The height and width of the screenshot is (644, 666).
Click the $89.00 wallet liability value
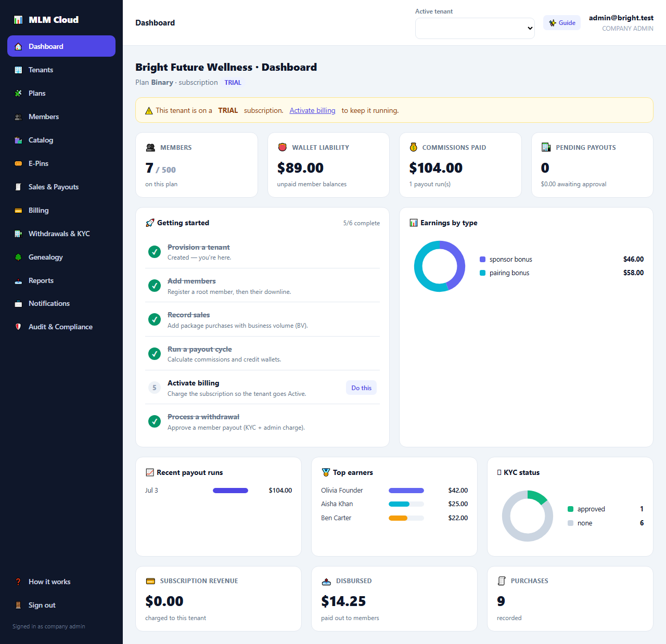300,168
